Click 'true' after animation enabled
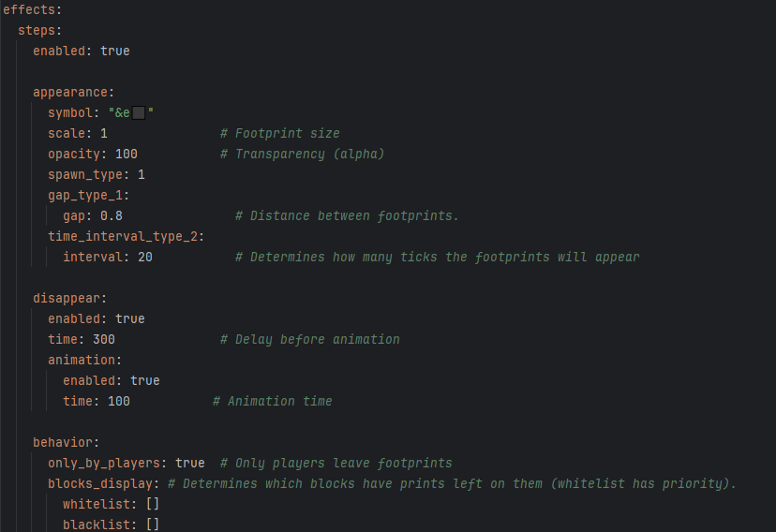Screen dimensions: 776x532 point(145,380)
